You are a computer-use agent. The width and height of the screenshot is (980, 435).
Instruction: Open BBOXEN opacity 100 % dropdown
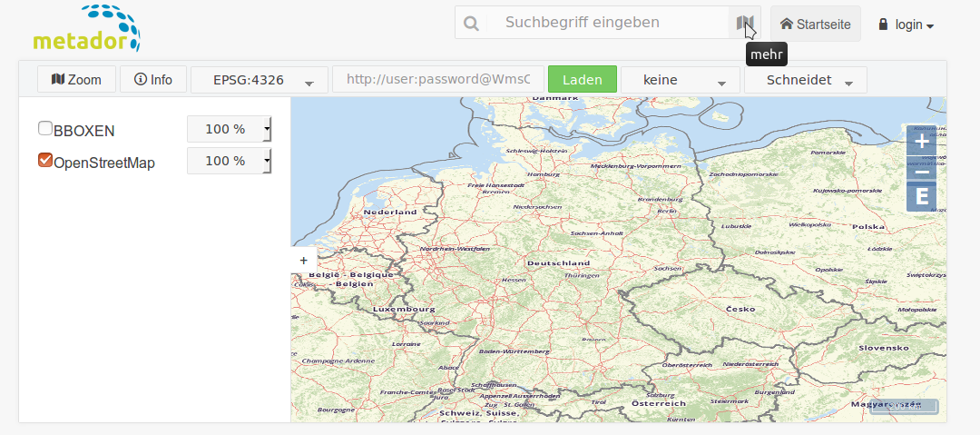coord(230,130)
